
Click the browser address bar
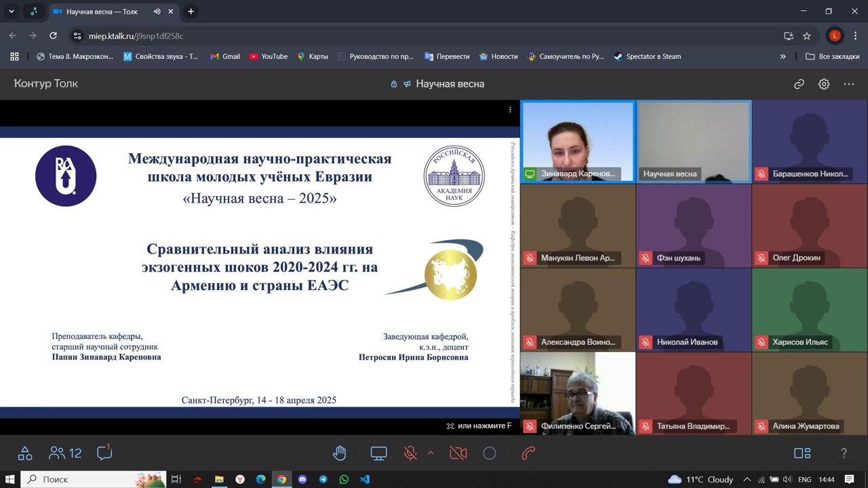click(x=407, y=36)
